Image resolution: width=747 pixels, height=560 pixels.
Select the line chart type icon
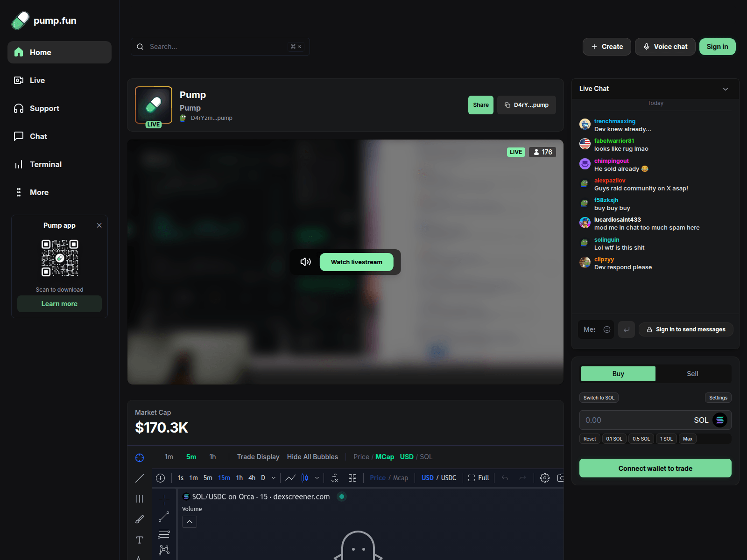[290, 478]
